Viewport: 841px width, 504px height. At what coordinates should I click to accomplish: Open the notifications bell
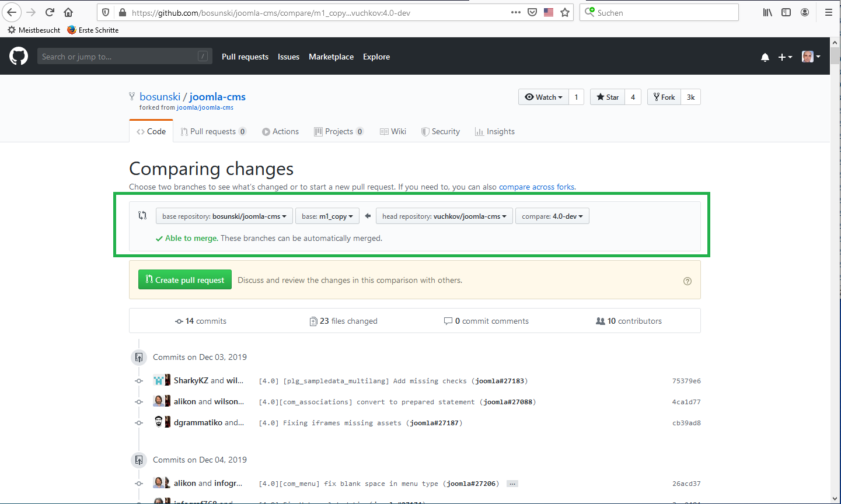click(765, 57)
